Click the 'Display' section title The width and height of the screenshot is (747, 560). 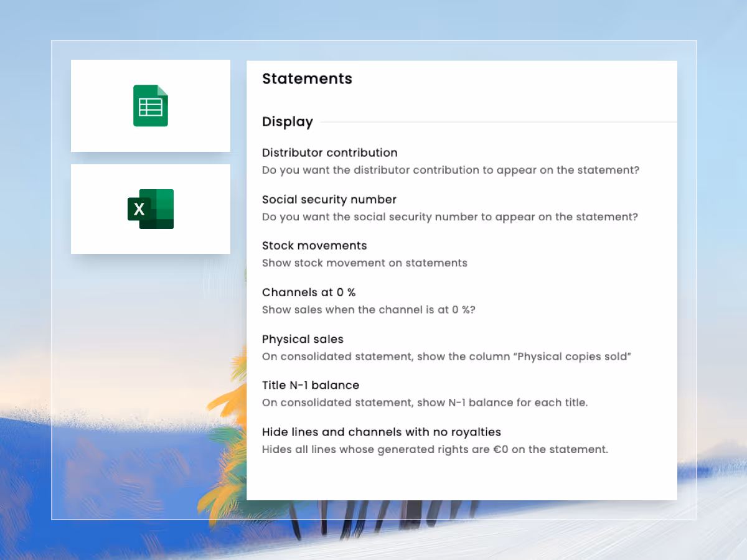(x=288, y=122)
